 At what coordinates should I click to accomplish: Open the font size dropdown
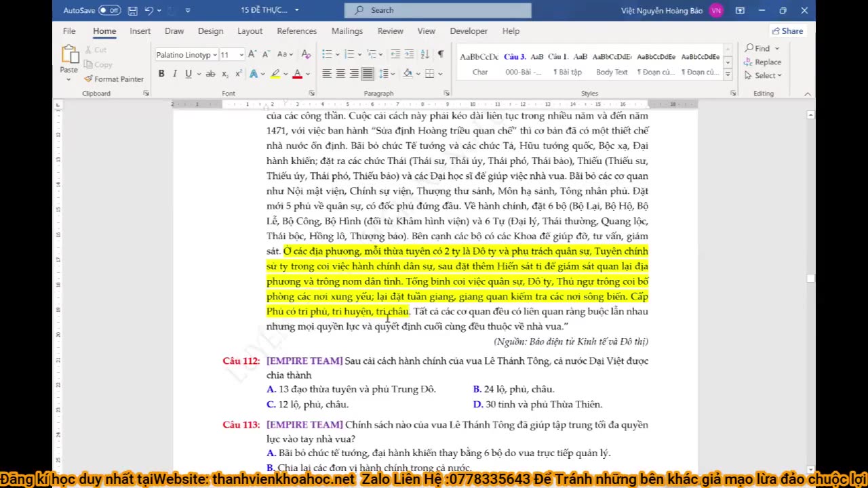(241, 55)
